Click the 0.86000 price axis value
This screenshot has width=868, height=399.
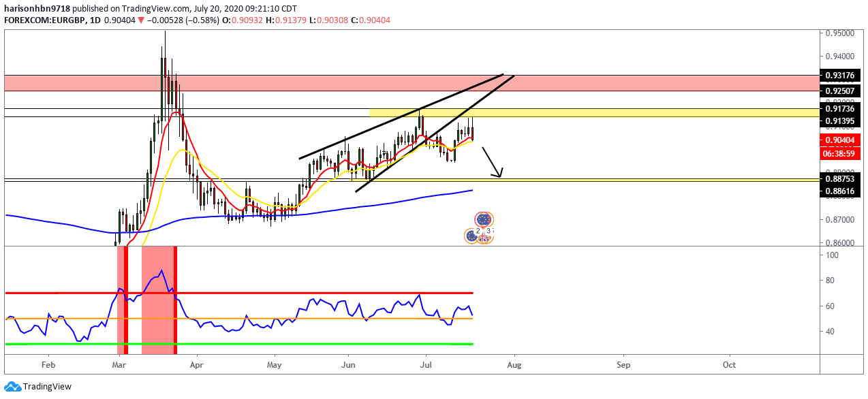coord(840,242)
